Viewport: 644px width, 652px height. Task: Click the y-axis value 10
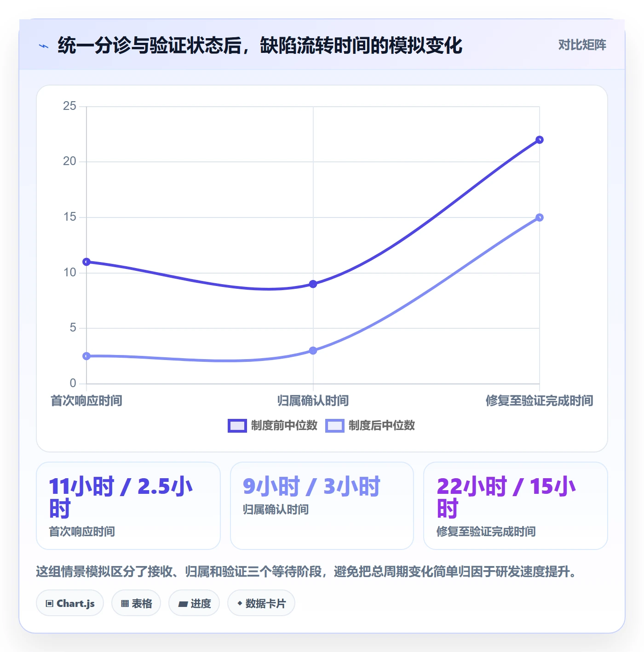coord(69,273)
